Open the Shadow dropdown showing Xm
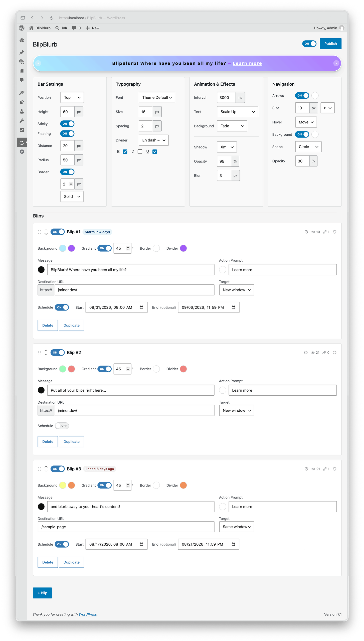 (227, 147)
